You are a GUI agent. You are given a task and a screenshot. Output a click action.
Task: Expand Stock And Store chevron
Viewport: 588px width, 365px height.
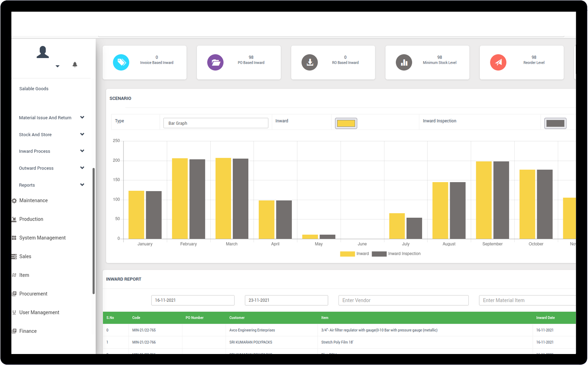point(82,134)
